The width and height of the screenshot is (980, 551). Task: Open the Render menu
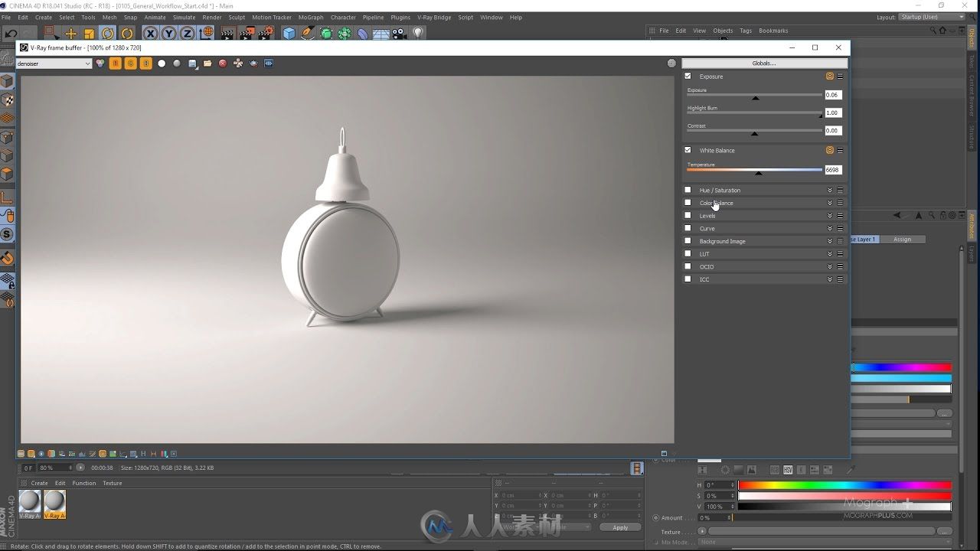pyautogui.click(x=212, y=17)
